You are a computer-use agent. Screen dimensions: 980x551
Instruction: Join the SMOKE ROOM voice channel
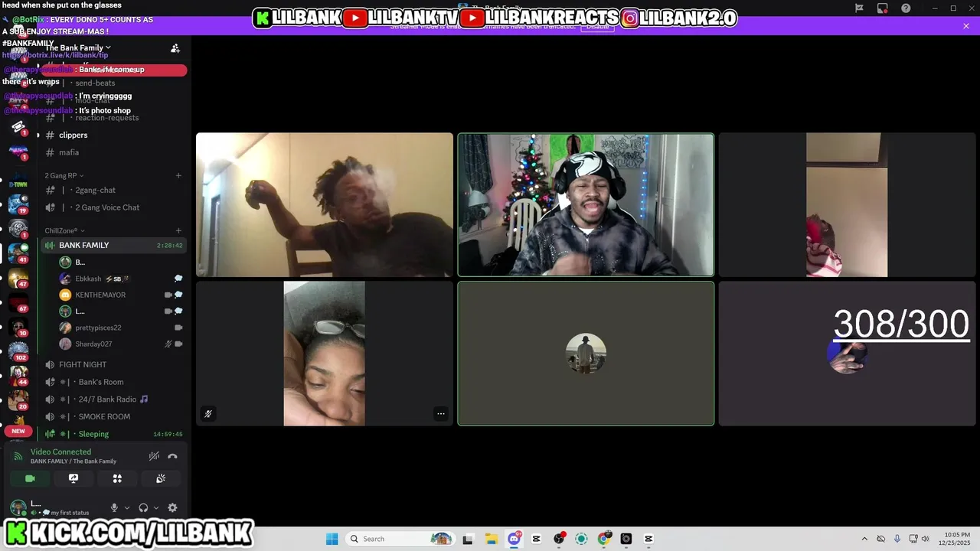[113, 416]
